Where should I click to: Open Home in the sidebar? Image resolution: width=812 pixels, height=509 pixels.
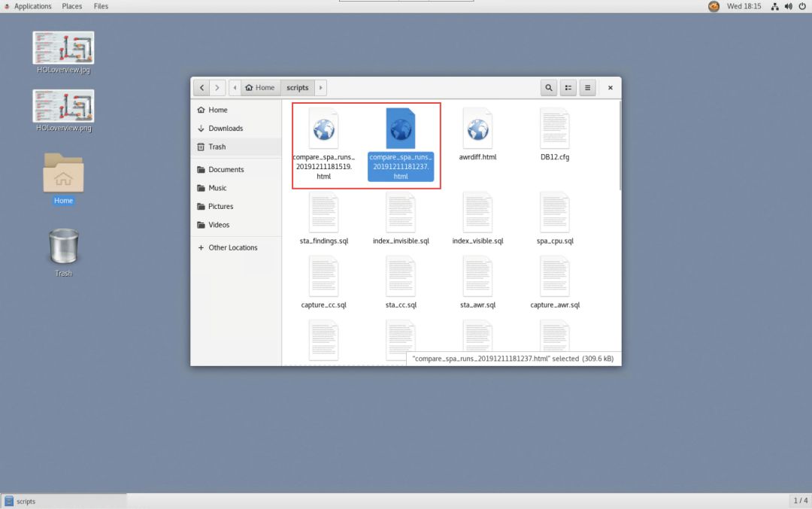click(236, 110)
